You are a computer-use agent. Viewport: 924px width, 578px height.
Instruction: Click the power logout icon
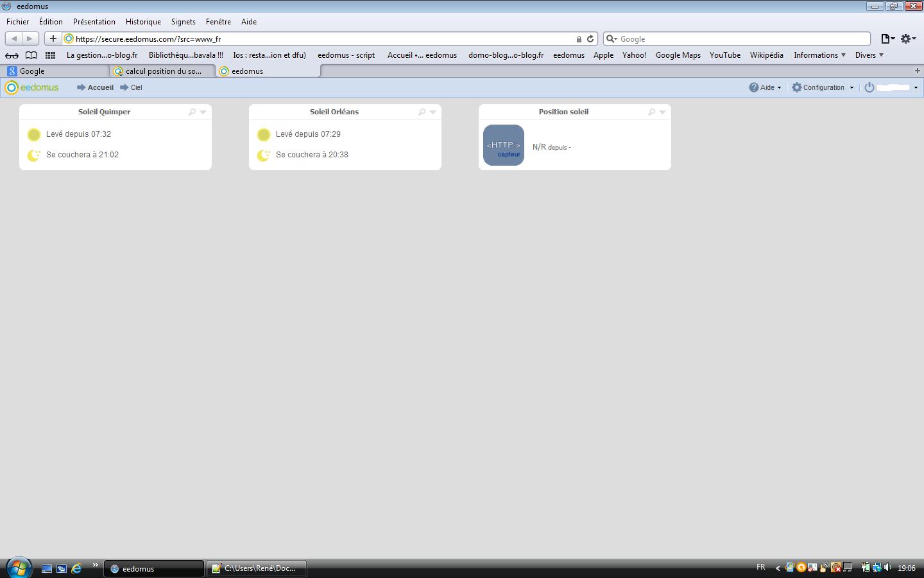tap(869, 87)
